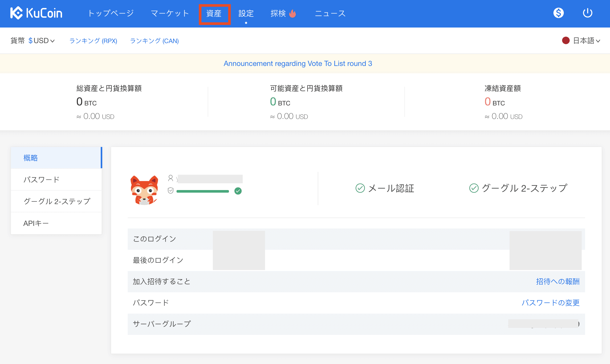The image size is (610, 364).
Task: Click the メール認証 verified check icon
Action: (x=360, y=188)
